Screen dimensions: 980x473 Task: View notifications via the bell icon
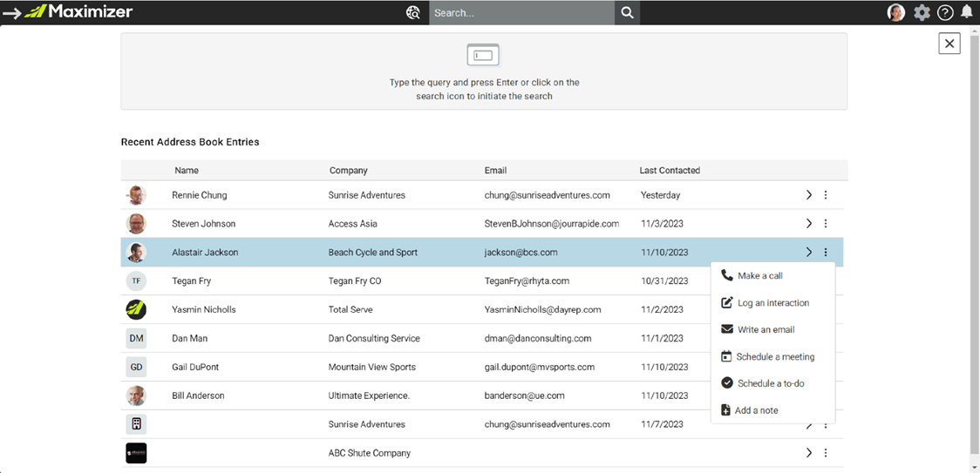[966, 12]
